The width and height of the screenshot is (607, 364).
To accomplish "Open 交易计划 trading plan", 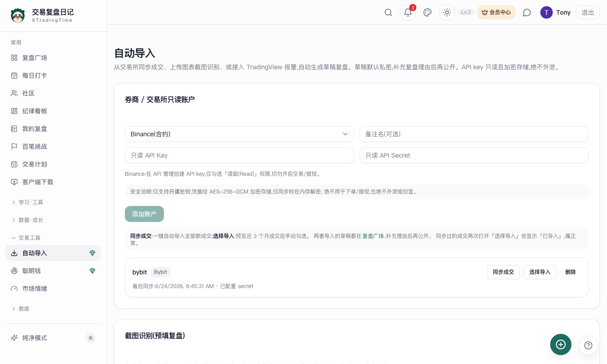I will (53, 164).
